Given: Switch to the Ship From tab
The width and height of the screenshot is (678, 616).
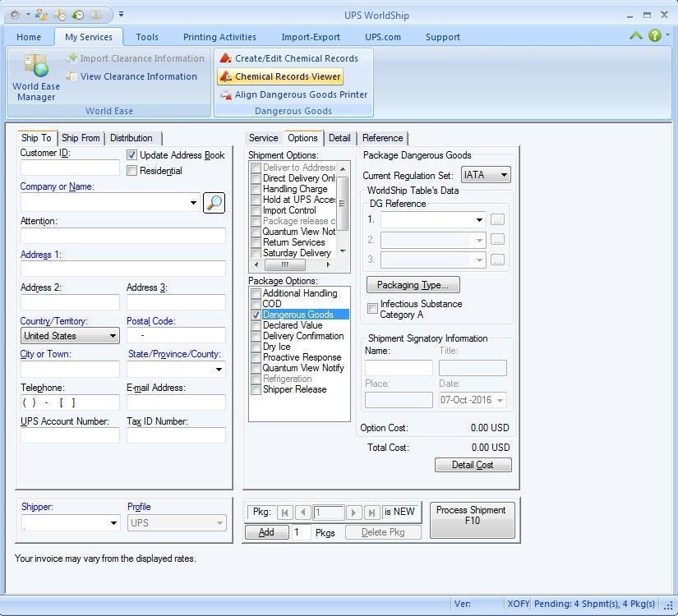Looking at the screenshot, I should pyautogui.click(x=81, y=138).
